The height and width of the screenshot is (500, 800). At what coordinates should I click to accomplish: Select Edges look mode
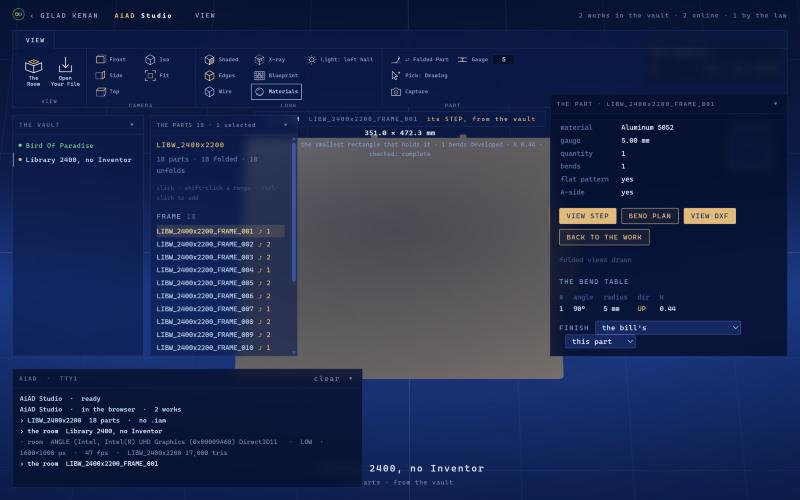[x=220, y=76]
